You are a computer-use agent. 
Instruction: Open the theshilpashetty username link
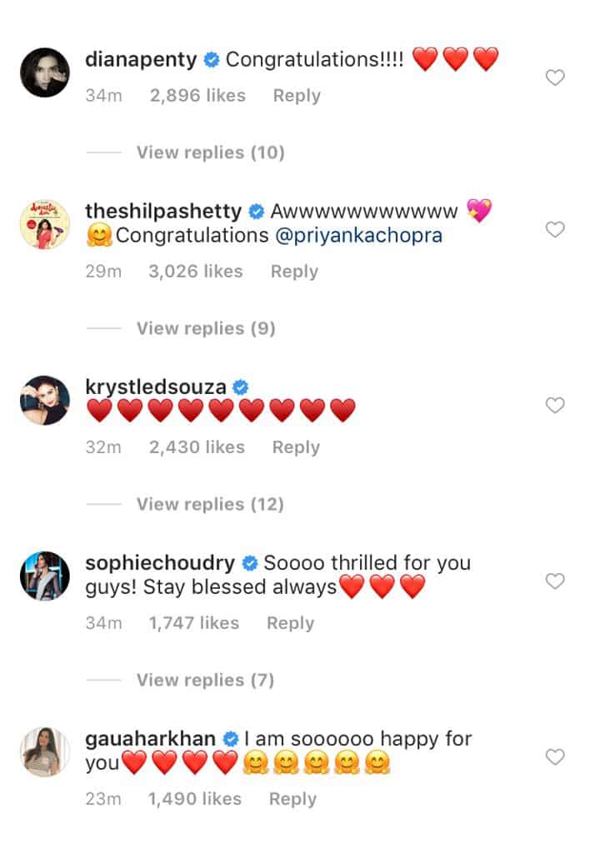[x=163, y=211]
